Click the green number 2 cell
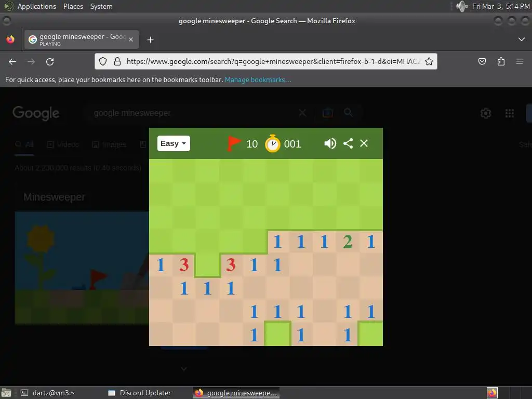This screenshot has width=532, height=399. [348, 242]
